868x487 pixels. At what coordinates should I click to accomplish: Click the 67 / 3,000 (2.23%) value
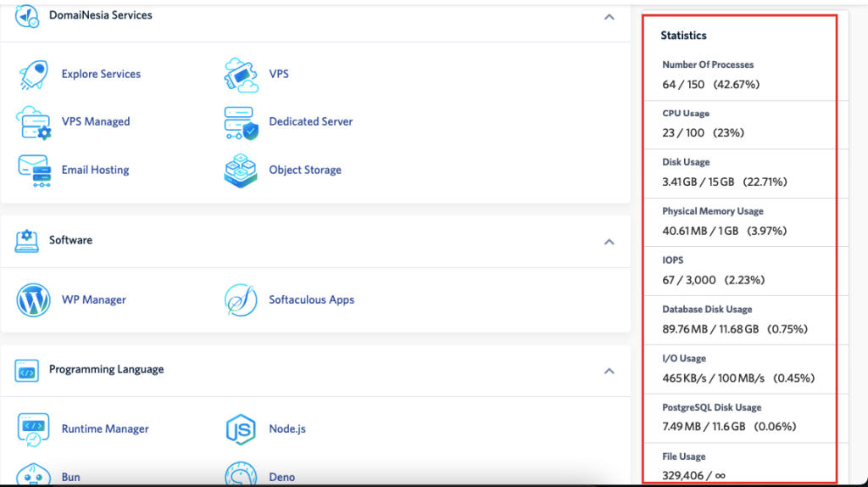[714, 280]
